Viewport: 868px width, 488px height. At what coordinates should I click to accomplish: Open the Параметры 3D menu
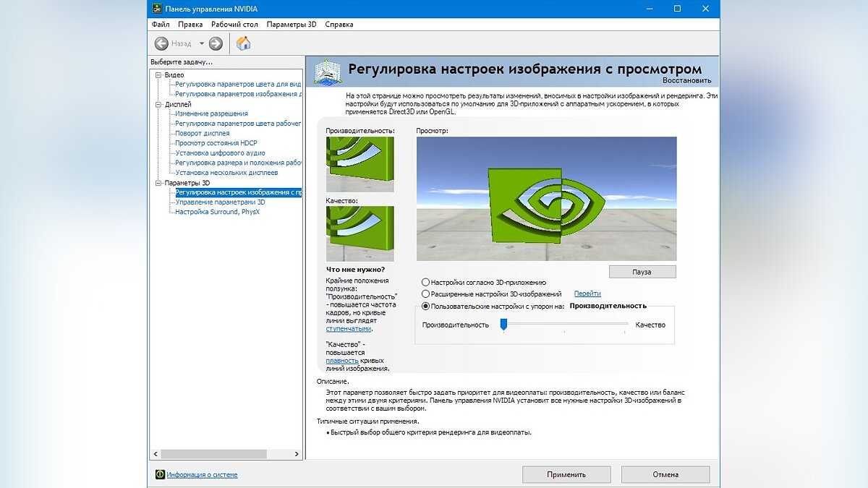[291, 25]
